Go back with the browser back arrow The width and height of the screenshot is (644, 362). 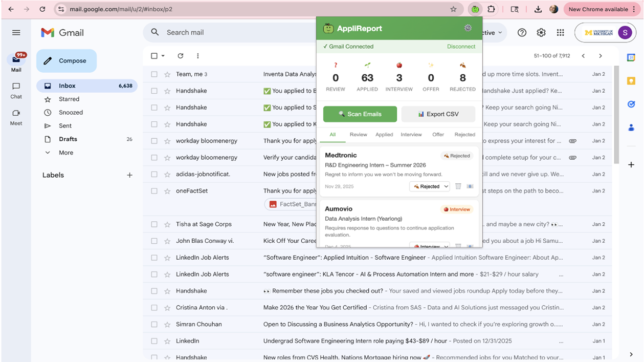[x=11, y=9]
